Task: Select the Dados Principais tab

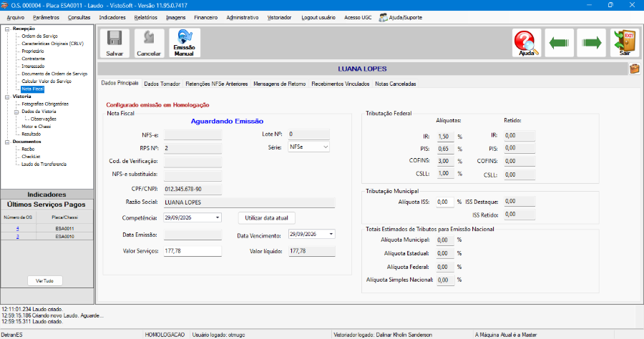Action: click(120, 83)
